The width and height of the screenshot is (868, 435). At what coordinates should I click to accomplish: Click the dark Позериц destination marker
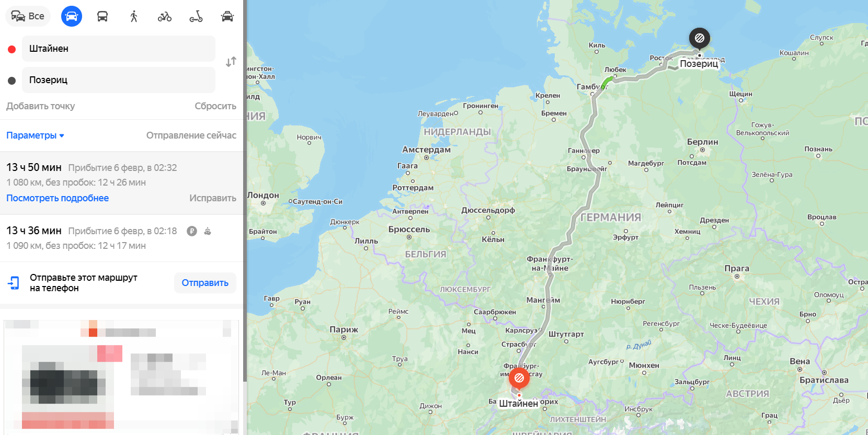coord(700,38)
